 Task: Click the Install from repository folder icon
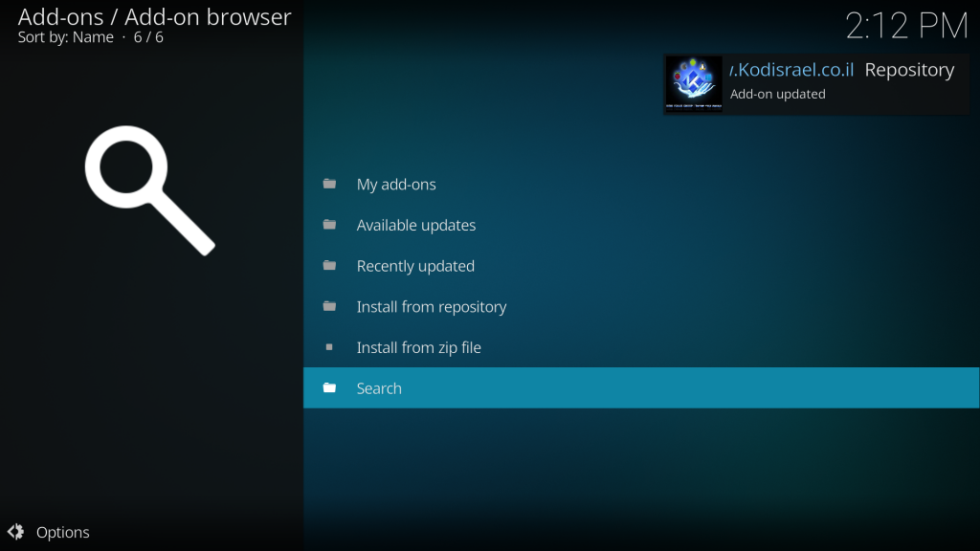pyautogui.click(x=330, y=306)
